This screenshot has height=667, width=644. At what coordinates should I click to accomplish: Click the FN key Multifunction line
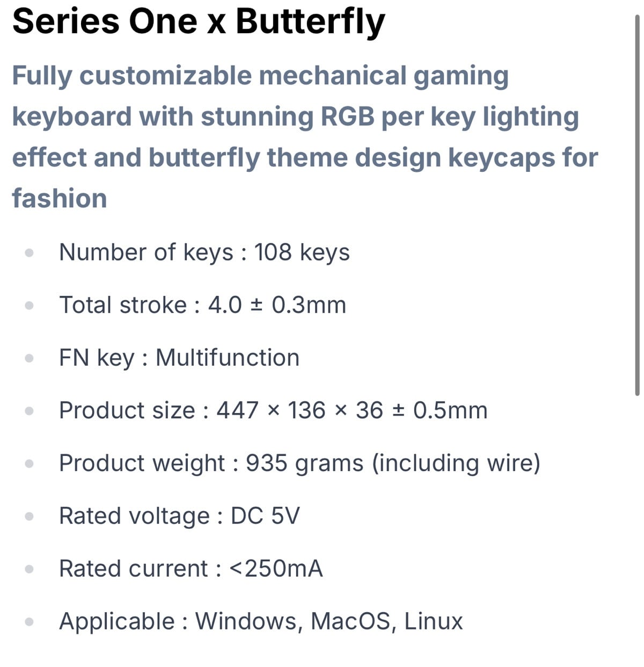(x=179, y=358)
